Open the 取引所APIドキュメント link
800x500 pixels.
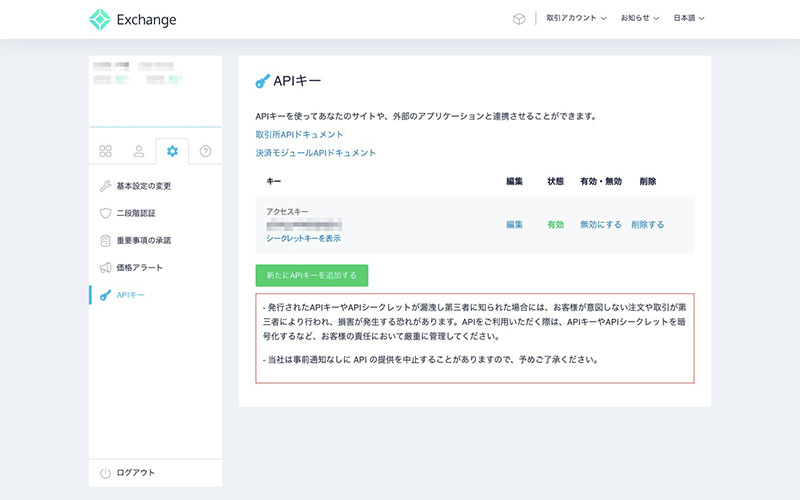299,134
